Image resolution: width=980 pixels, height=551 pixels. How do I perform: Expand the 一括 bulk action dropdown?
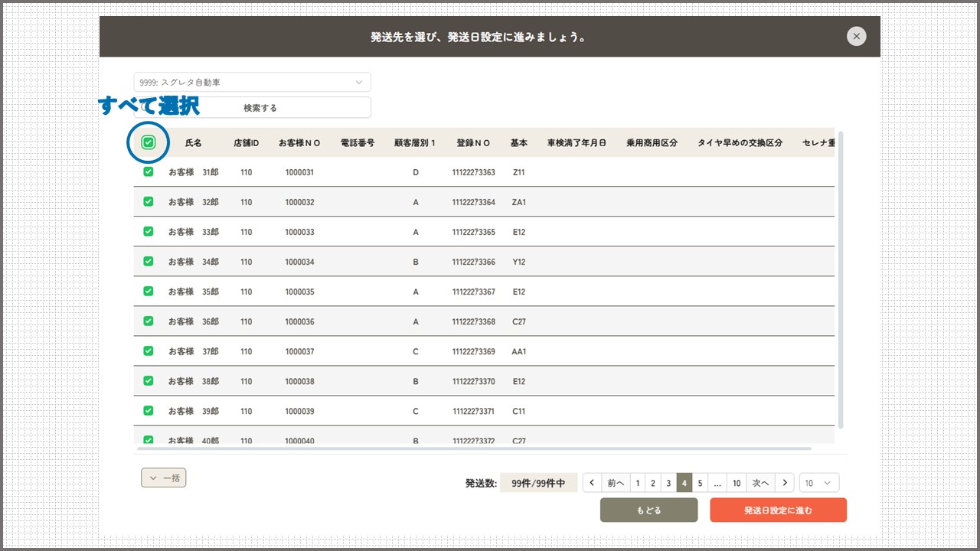pyautogui.click(x=164, y=478)
